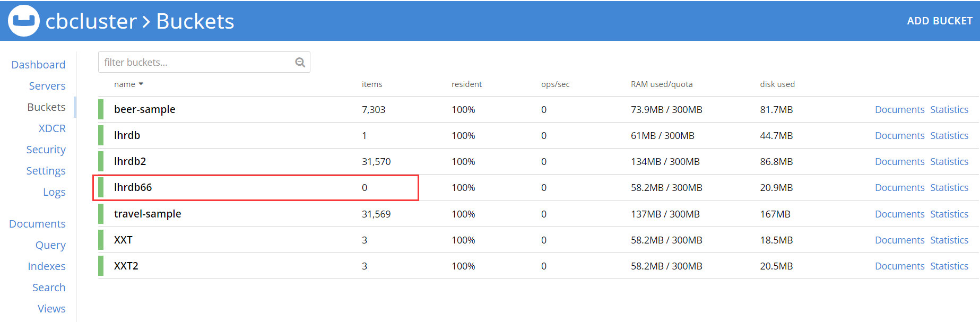Viewport: 980px width, 322px height.
Task: Open Statistics link for lhrdb66 bucket
Action: [x=949, y=187]
